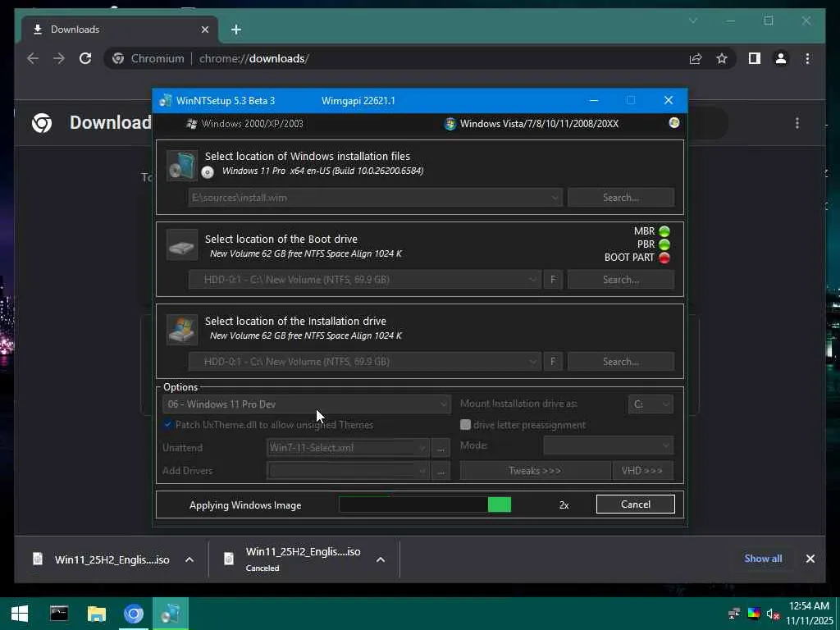Screen dimensions: 840x630
Task: Go forward in Chromium
Action: (59, 58)
